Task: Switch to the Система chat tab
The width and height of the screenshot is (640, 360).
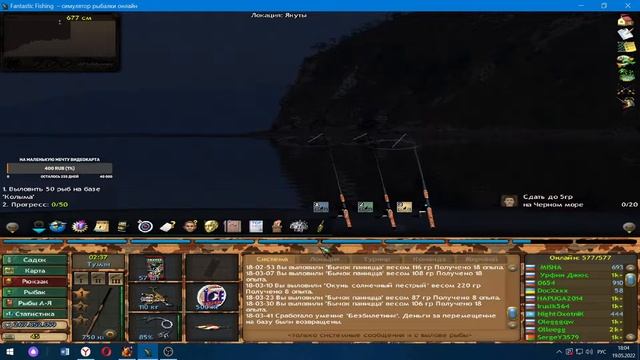Action: 272,259
